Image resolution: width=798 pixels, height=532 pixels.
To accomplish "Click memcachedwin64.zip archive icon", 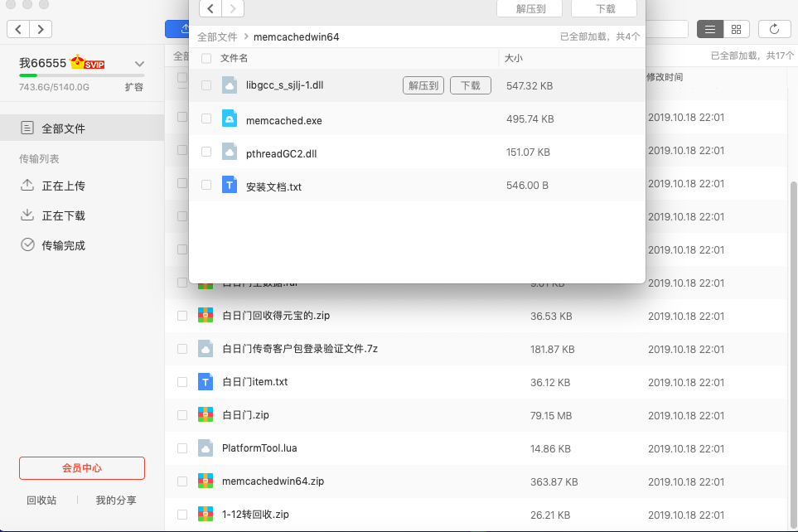I will 206,481.
